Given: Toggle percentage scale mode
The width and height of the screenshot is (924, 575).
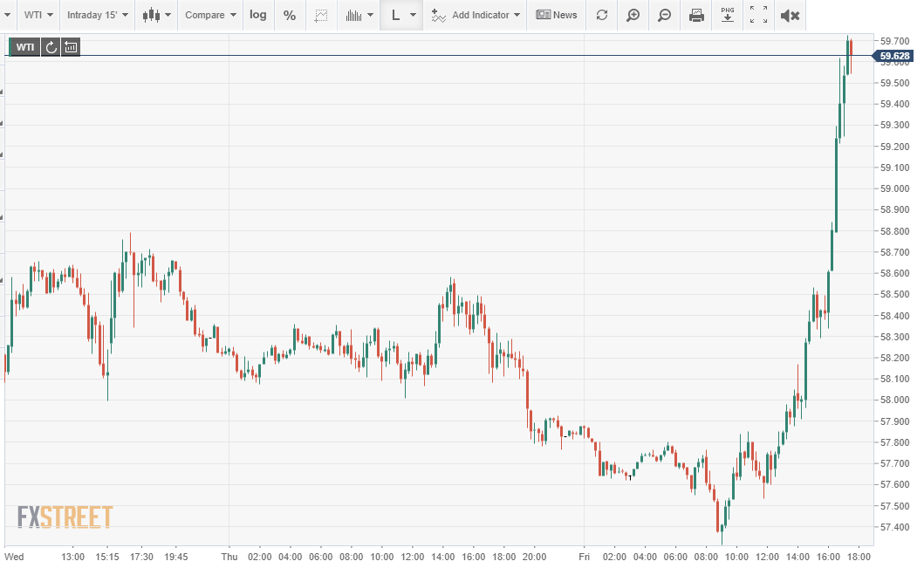Looking at the screenshot, I should [x=290, y=16].
